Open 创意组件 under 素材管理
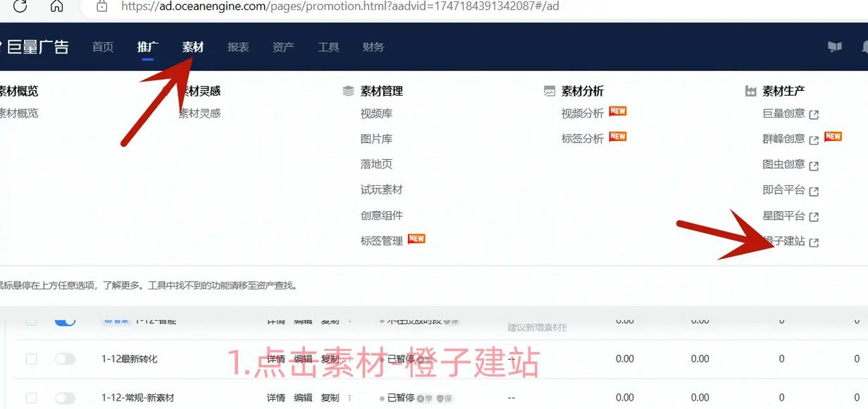 pyautogui.click(x=381, y=215)
